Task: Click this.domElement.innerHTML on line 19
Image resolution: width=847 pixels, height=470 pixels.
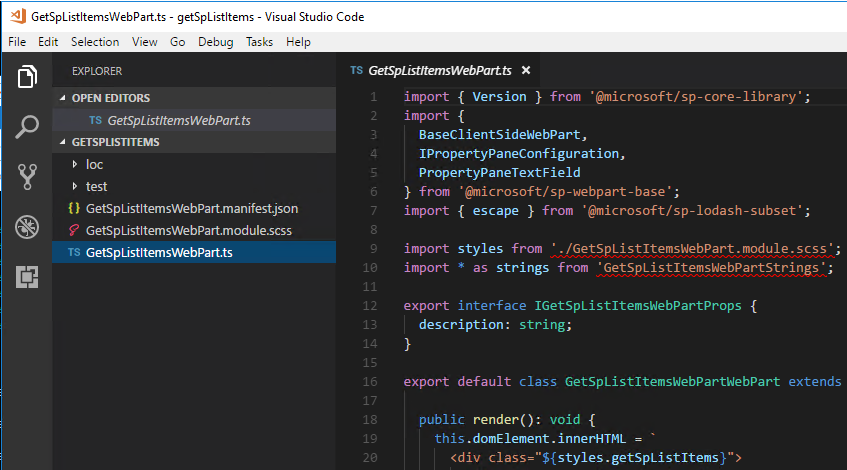Action: (x=530, y=439)
